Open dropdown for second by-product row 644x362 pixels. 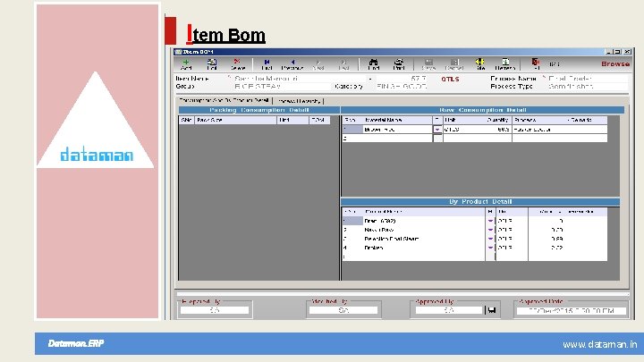490,230
